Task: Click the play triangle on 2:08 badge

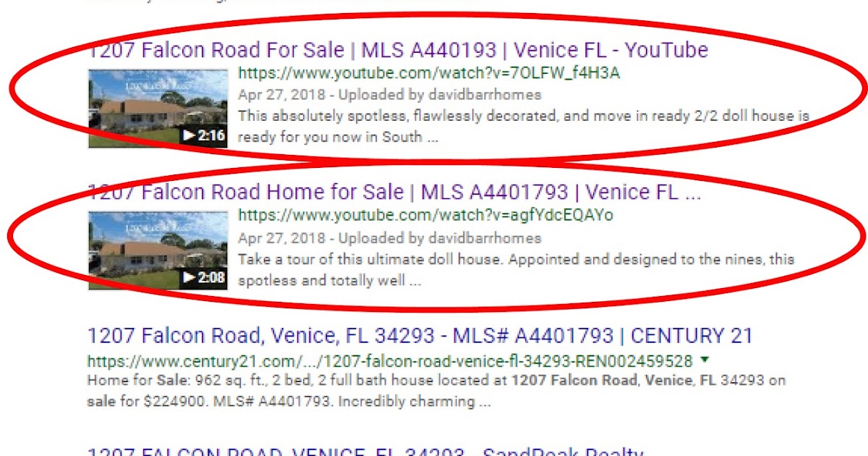Action: (x=188, y=277)
